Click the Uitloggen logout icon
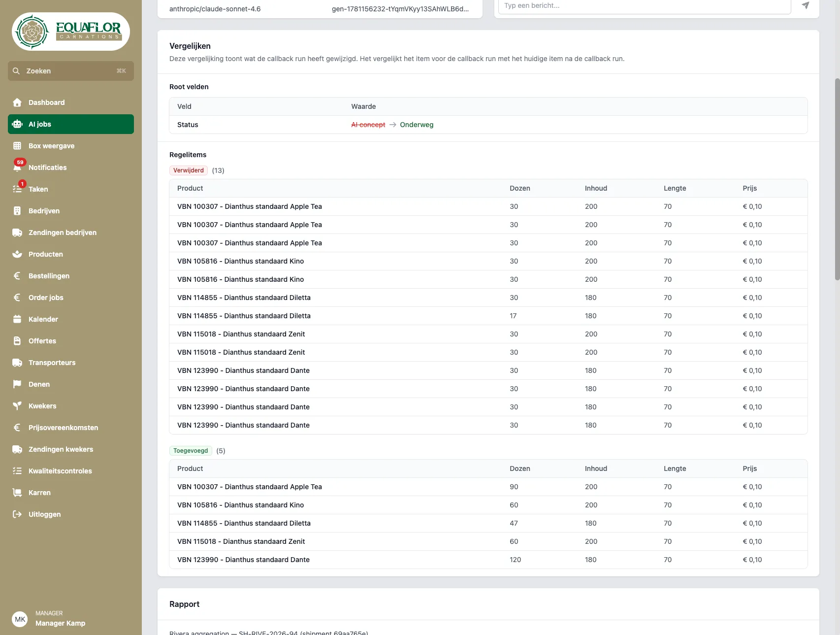This screenshot has width=840, height=635. coord(17,514)
